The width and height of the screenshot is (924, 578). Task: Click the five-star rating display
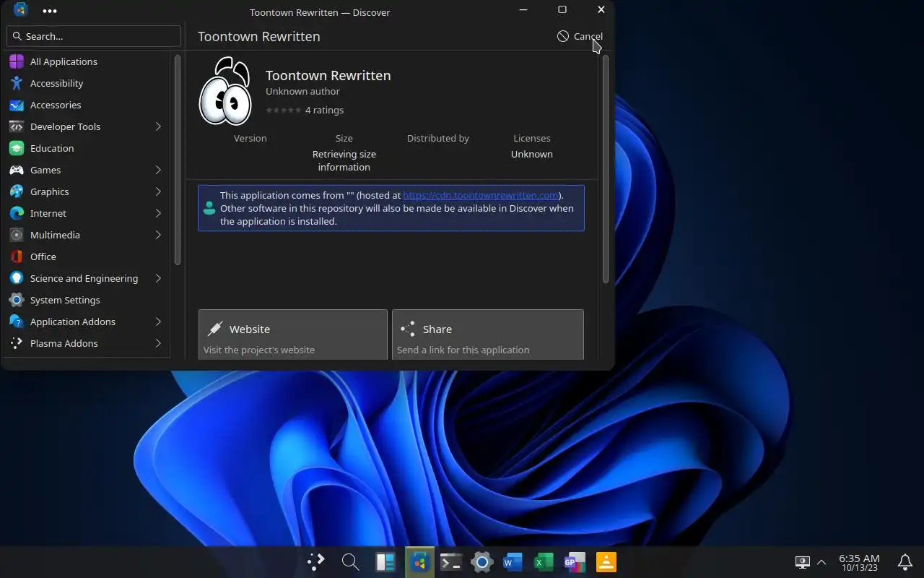point(284,110)
